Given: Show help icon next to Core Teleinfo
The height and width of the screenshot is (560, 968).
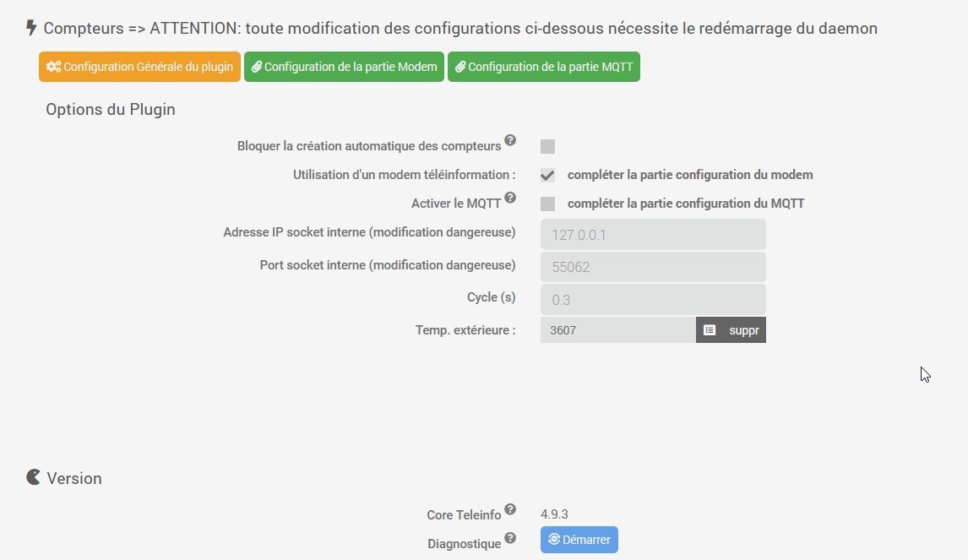Looking at the screenshot, I should (x=510, y=508).
